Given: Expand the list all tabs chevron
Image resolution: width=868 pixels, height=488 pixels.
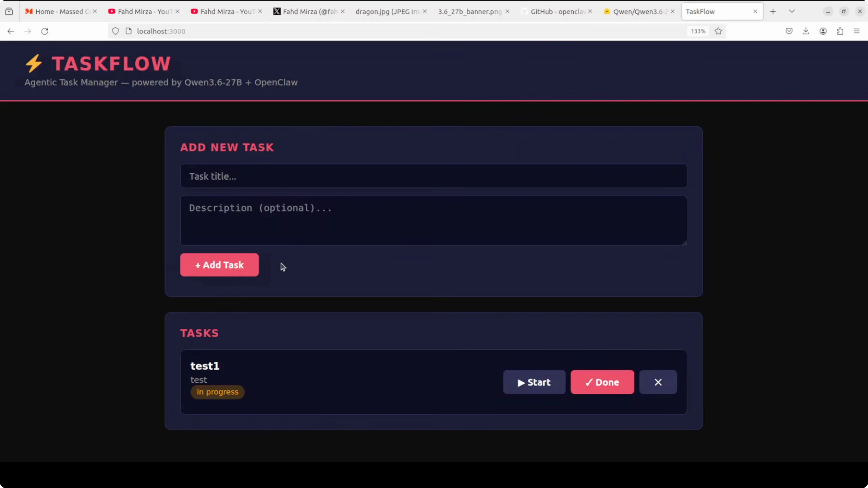Looking at the screenshot, I should pyautogui.click(x=792, y=12).
